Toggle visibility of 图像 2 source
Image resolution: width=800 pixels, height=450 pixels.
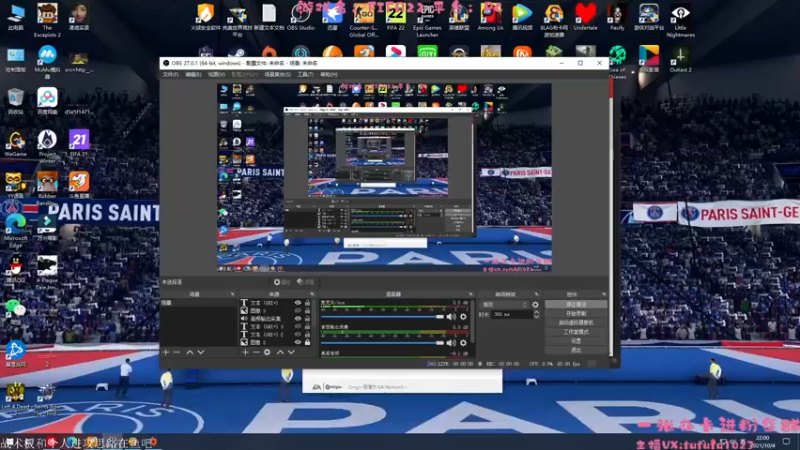[298, 342]
